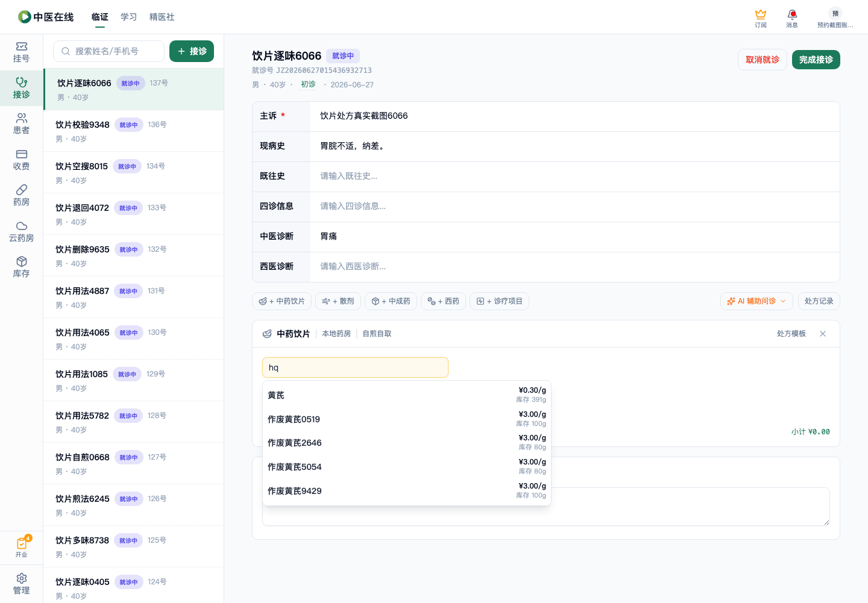
Task: Choose 作废黄芪9429 from suggestions
Action: pyautogui.click(x=407, y=491)
